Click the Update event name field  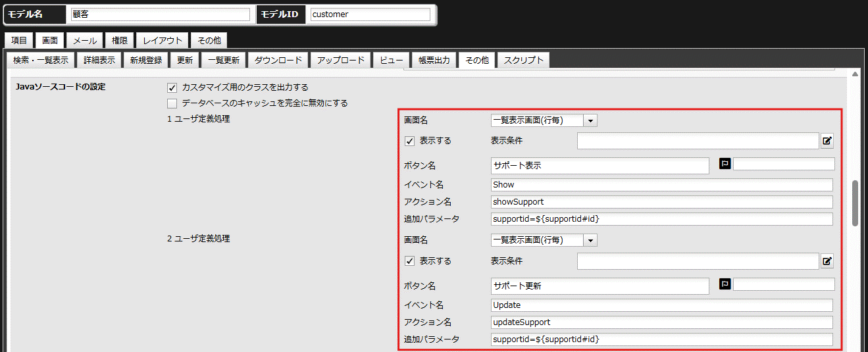[661, 305]
